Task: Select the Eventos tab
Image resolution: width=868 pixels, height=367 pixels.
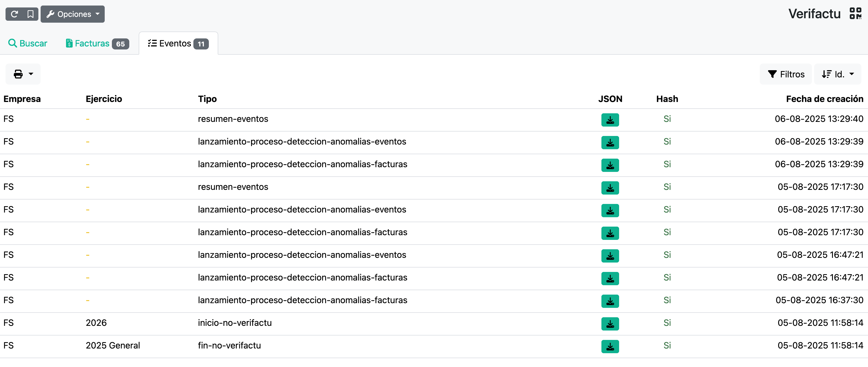Action: click(x=178, y=43)
